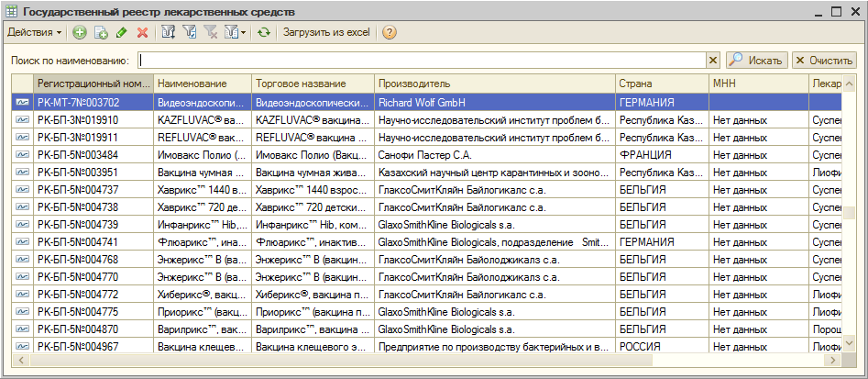Image resolution: width=868 pixels, height=379 pixels.
Task: Open the Действия dropdown menu
Action: pos(35,32)
